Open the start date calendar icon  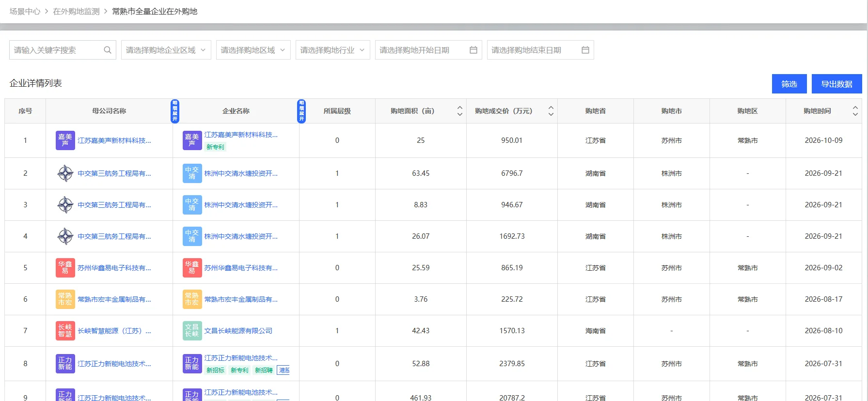click(473, 50)
